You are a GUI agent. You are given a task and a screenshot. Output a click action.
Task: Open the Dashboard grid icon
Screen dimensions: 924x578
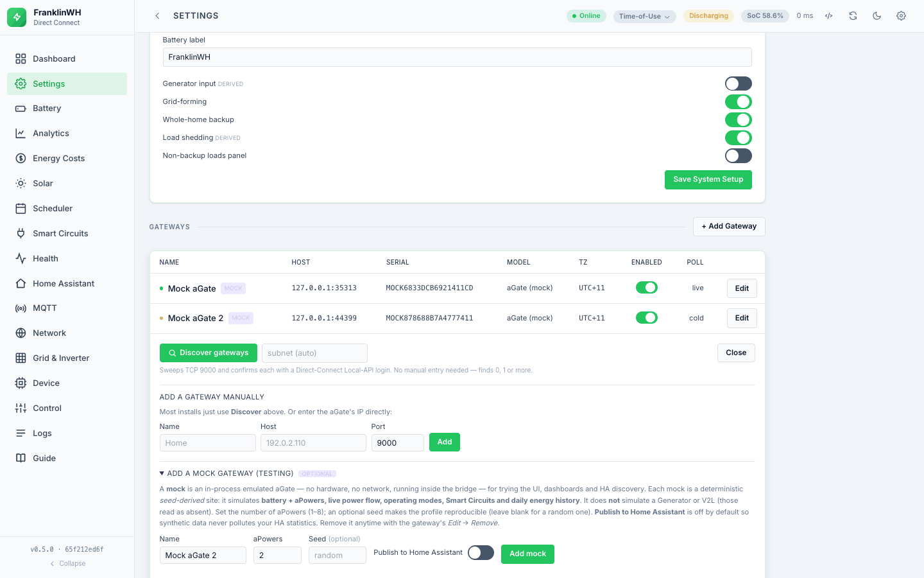pos(21,58)
